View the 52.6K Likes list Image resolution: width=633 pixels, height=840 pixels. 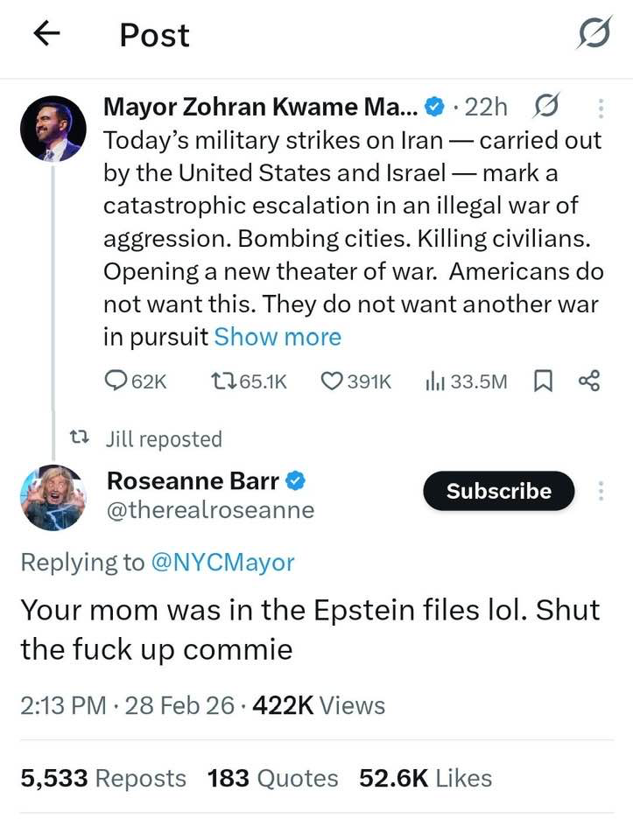coord(426,778)
